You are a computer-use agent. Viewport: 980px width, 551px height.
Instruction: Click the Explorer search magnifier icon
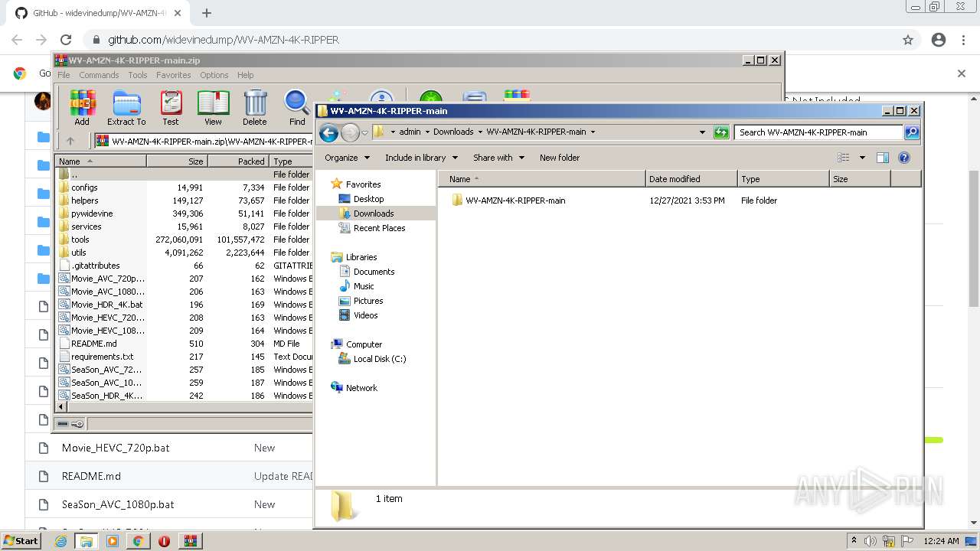pyautogui.click(x=912, y=132)
